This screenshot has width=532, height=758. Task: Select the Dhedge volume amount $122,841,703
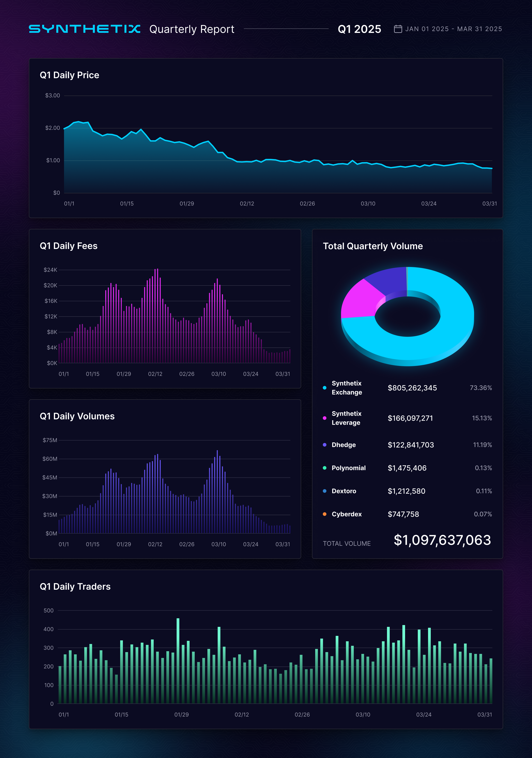pyautogui.click(x=411, y=445)
